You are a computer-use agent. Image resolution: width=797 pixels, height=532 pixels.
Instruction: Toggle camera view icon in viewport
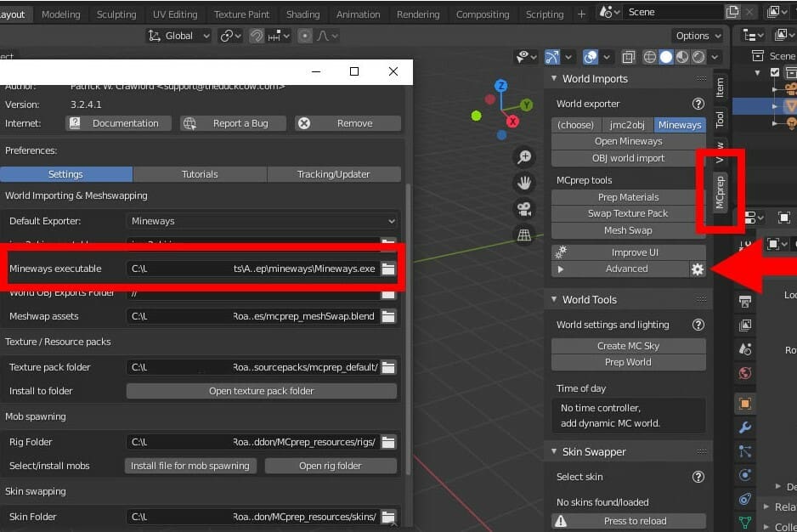pyautogui.click(x=524, y=209)
